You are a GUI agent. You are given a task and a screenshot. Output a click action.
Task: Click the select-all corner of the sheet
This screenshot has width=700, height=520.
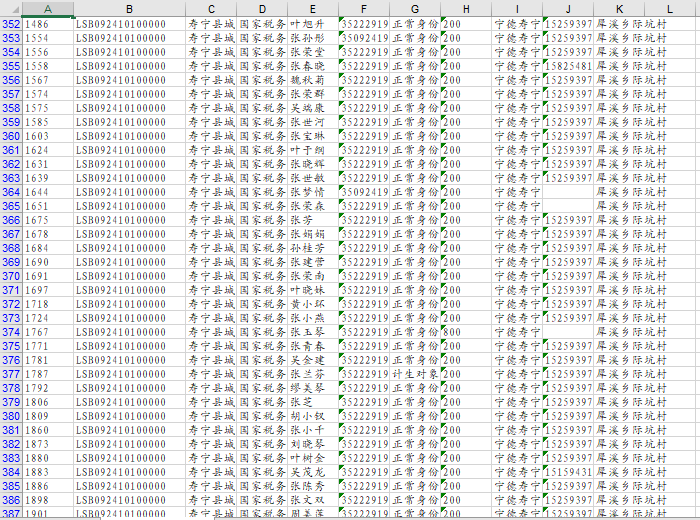tap(11, 9)
